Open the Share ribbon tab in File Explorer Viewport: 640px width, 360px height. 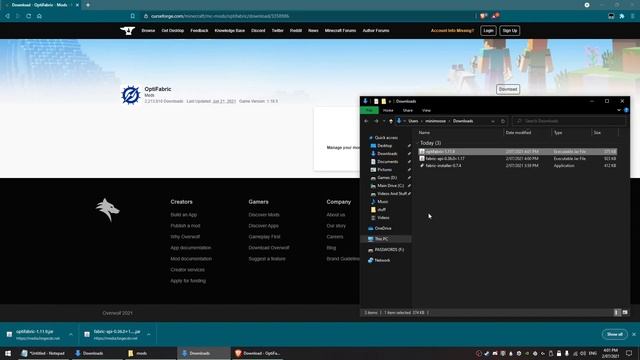click(x=408, y=111)
